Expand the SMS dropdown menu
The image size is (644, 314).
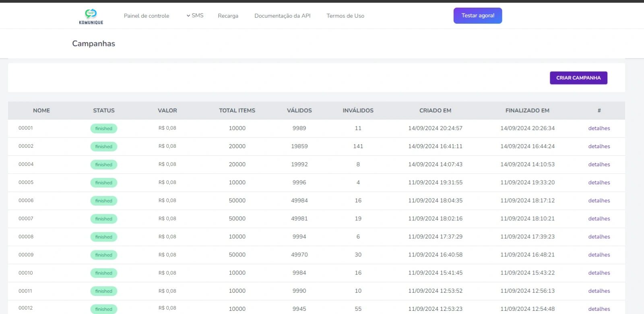tap(195, 15)
